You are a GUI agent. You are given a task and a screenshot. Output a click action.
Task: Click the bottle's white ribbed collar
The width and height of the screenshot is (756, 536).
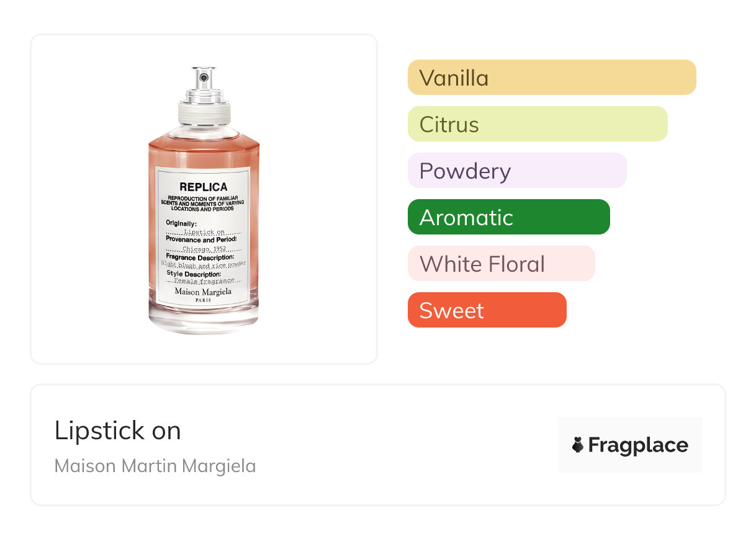[x=204, y=114]
